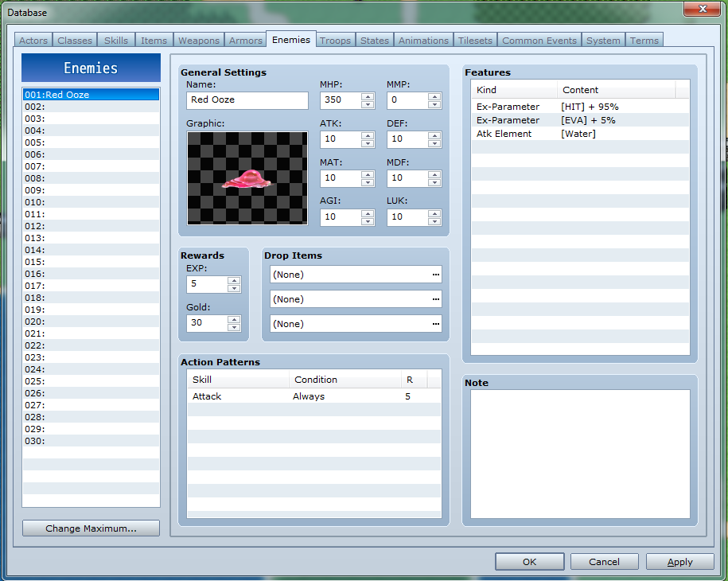
Task: Decrease ATK with the down arrow
Action: click(368, 143)
